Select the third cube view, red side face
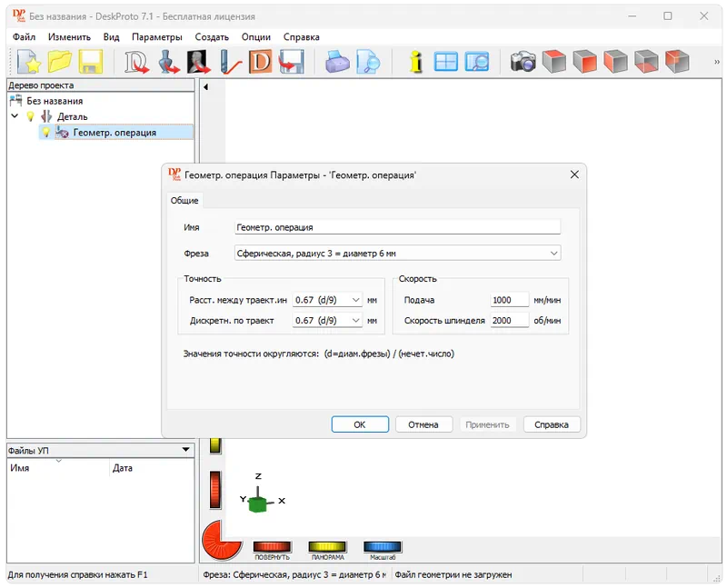The image size is (727, 588). [x=616, y=62]
